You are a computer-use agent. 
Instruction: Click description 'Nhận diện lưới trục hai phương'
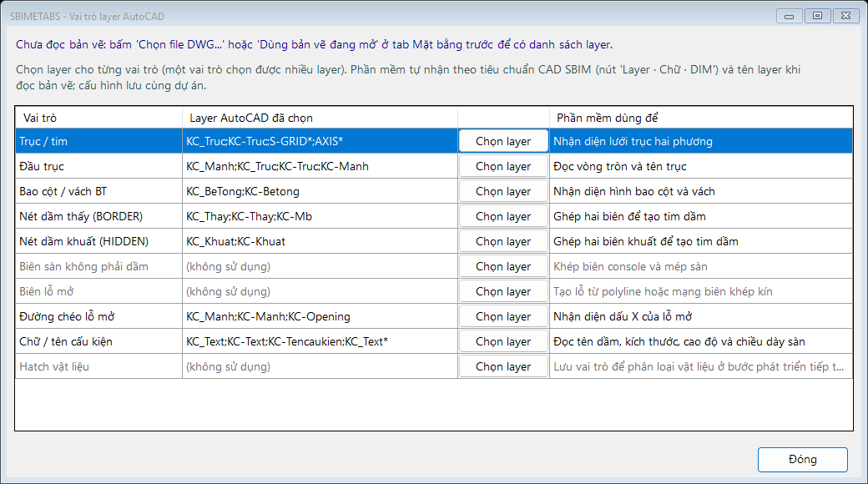click(701, 141)
